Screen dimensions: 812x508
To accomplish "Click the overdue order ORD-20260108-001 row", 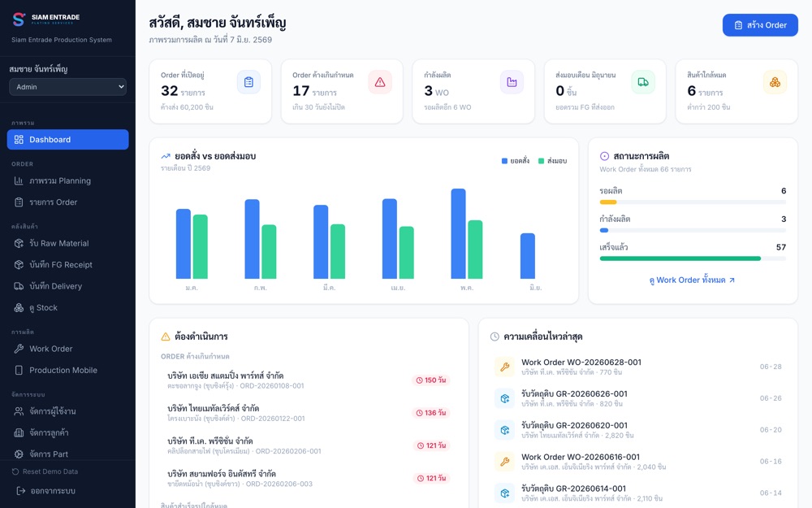I will 309,380.
